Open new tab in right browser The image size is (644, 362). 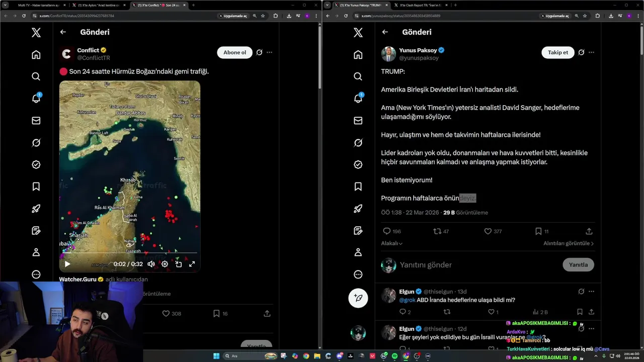(x=455, y=5)
